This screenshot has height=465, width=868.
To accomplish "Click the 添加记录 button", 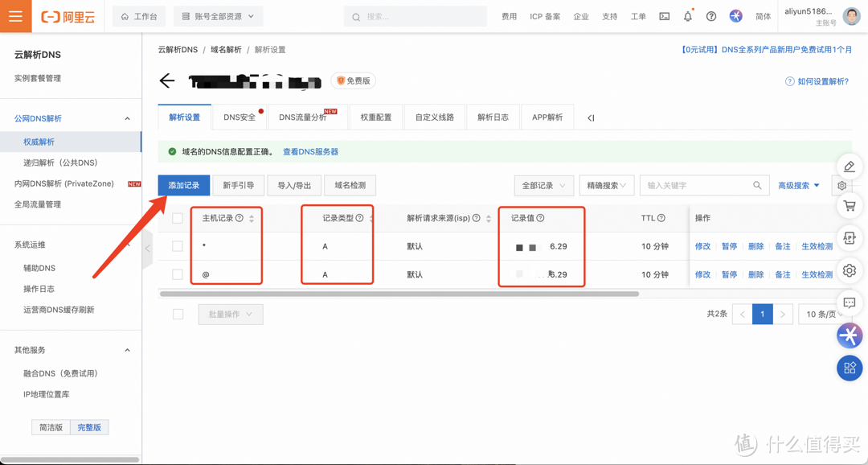I will tap(185, 185).
